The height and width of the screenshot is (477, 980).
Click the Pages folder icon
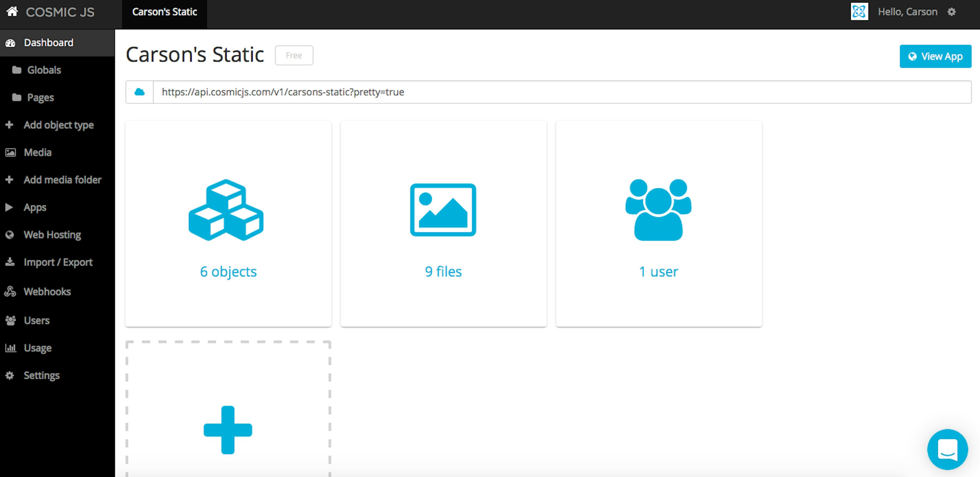[x=16, y=98]
